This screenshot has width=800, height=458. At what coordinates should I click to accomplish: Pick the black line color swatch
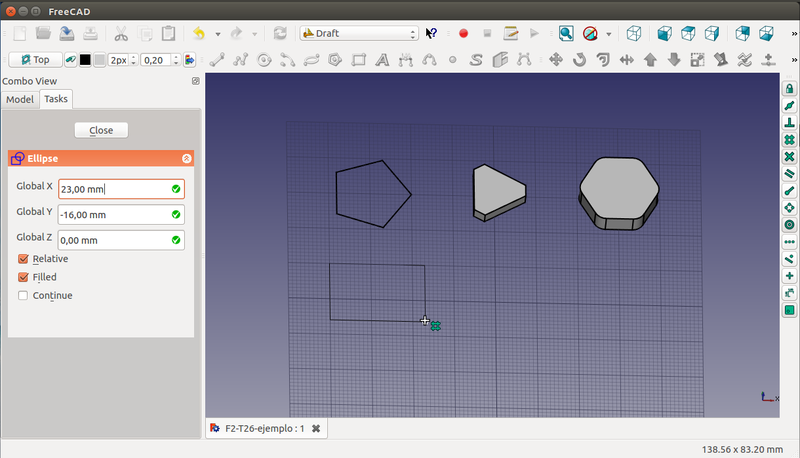[x=85, y=59]
